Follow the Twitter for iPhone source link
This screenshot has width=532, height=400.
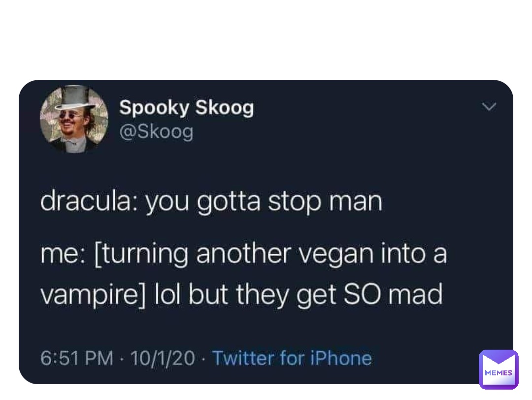coord(292,358)
